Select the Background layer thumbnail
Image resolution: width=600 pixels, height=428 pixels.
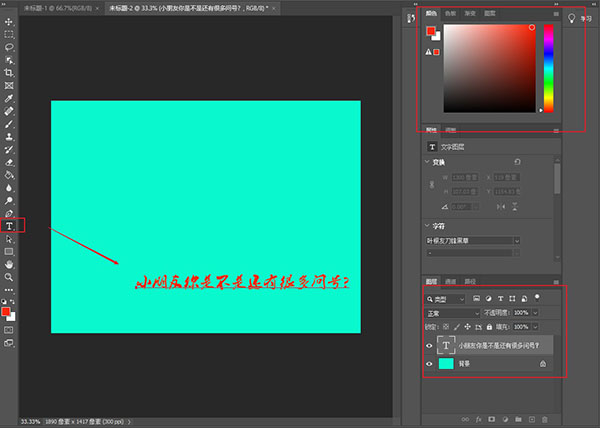click(446, 364)
